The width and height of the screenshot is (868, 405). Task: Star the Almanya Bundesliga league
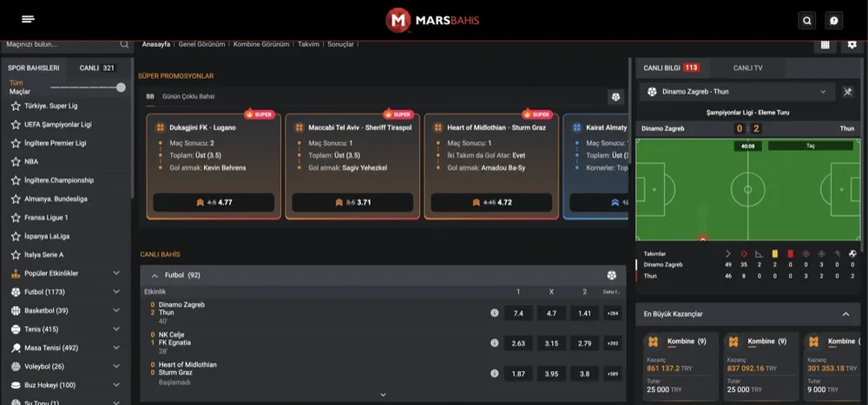[16, 199]
